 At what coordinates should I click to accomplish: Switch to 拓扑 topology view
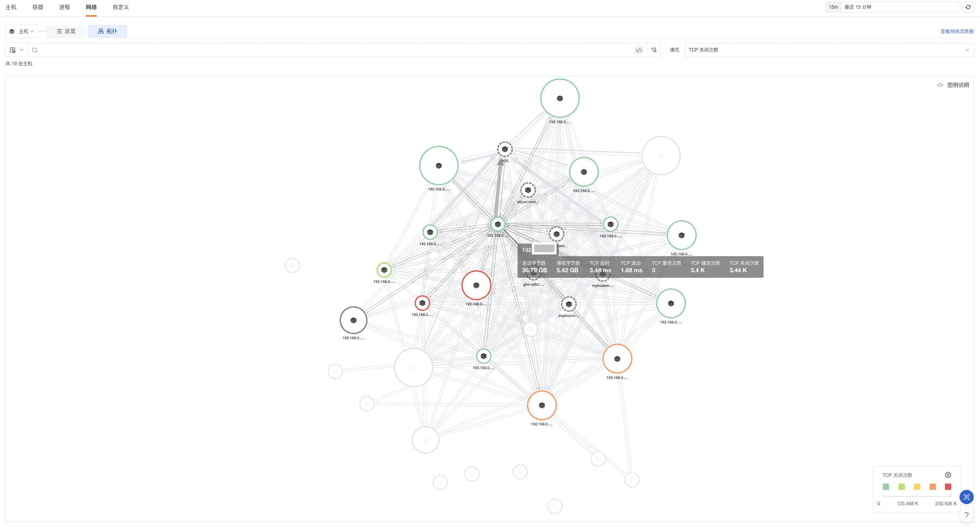pos(107,31)
